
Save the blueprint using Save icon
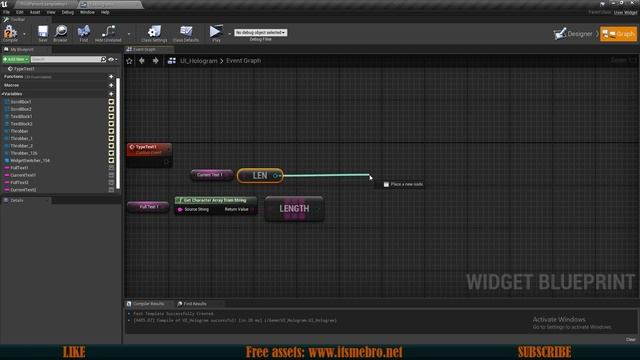[42, 33]
